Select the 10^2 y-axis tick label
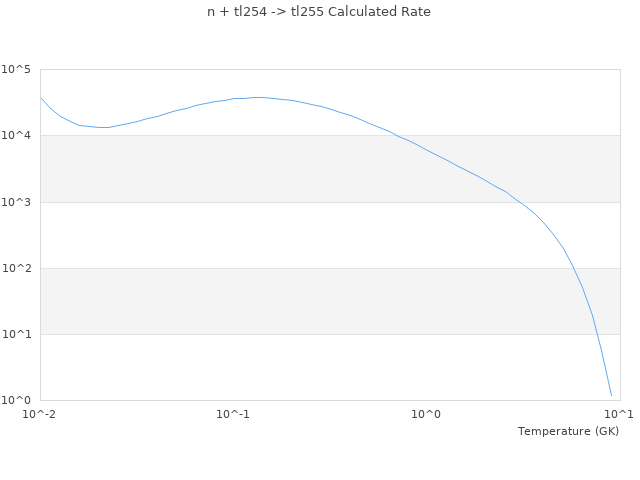Image resolution: width=640 pixels, height=480 pixels. tap(17, 268)
